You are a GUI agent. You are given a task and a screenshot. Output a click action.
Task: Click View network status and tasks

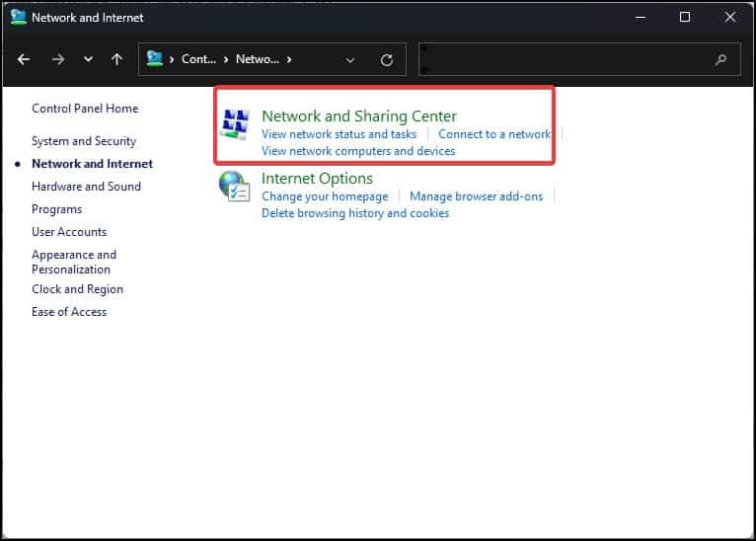339,134
